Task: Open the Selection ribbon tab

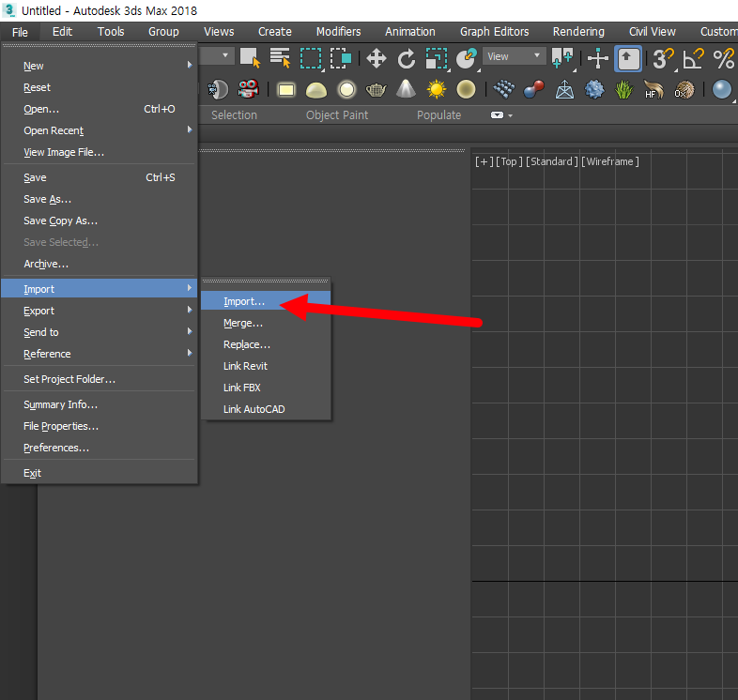Action: pyautogui.click(x=234, y=115)
